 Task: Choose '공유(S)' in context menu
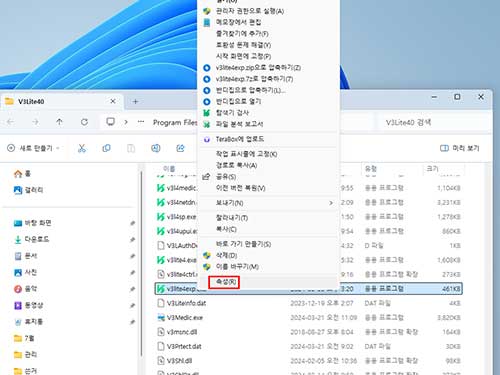pos(226,177)
